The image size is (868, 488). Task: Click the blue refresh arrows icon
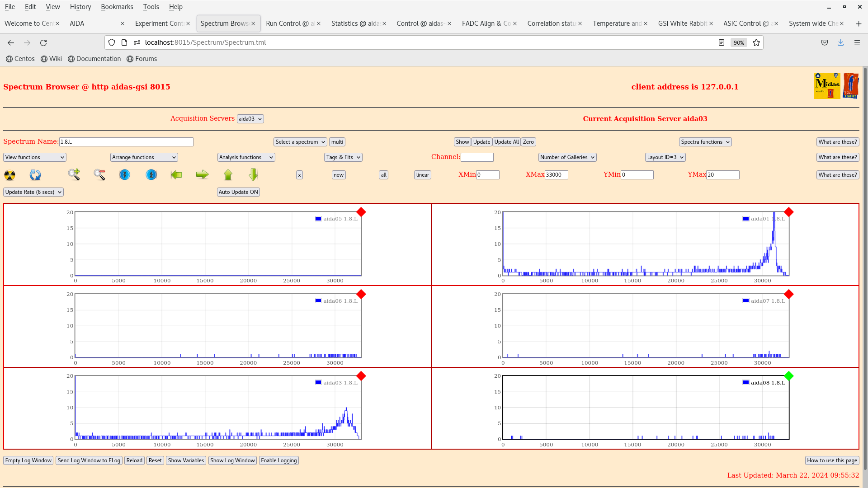pos(35,175)
